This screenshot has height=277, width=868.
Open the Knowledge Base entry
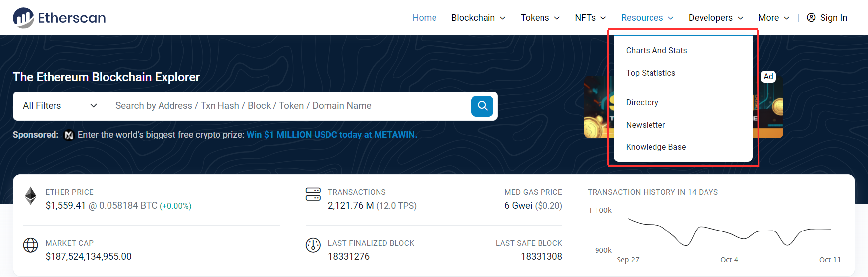pos(656,147)
